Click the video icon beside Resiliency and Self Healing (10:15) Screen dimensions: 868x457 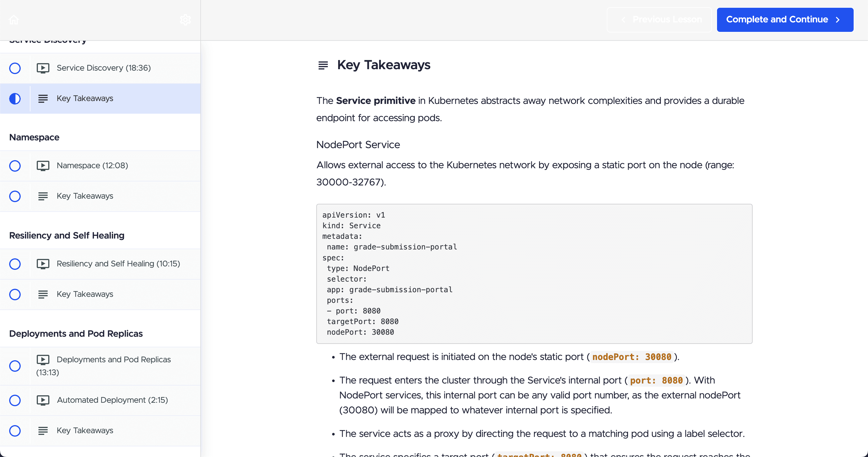coord(43,264)
